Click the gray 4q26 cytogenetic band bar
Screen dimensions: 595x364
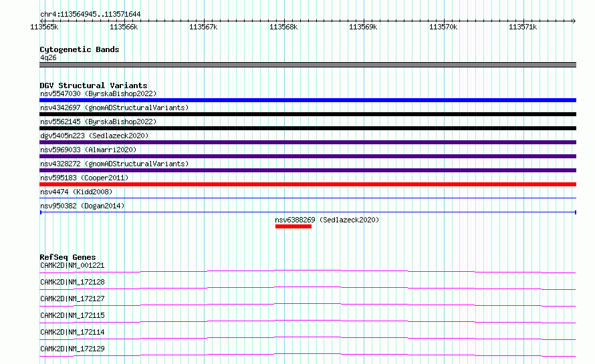tap(308, 65)
